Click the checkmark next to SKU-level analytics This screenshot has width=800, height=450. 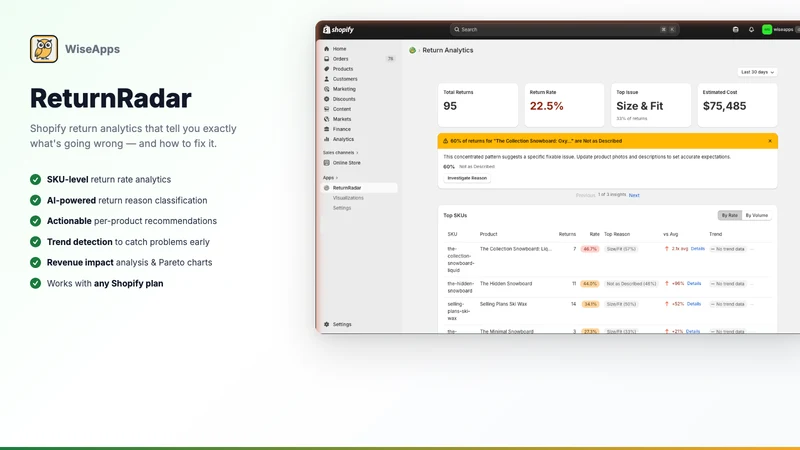35,180
